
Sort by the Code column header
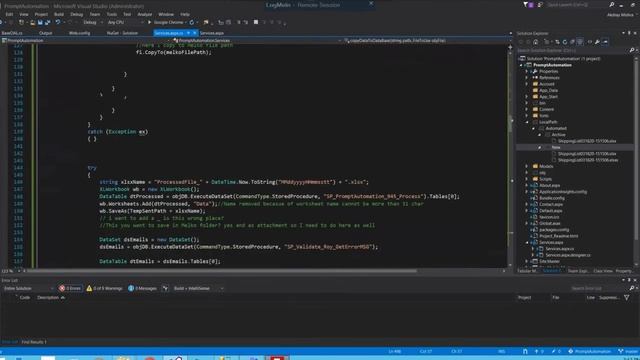click(x=24, y=298)
